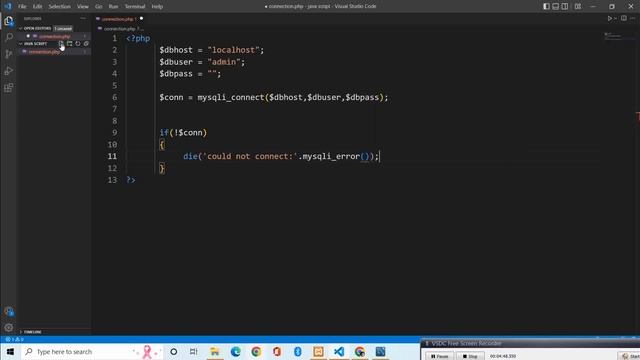Click the errors and warnings status bar item
The width and height of the screenshot is (640, 360).
tap(14, 339)
